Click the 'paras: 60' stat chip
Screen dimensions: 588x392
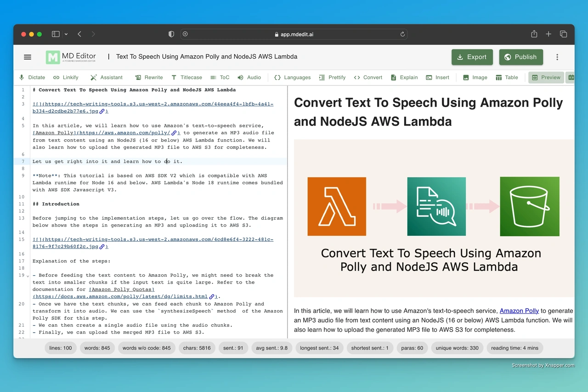(412, 348)
